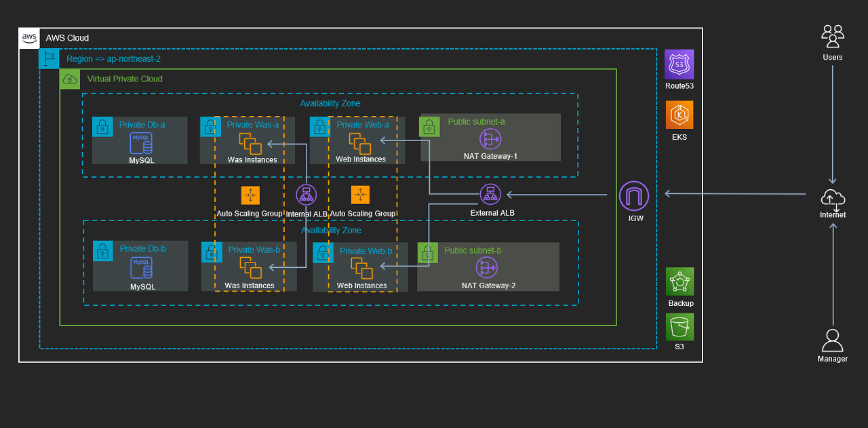Viewport: 868px width, 428px height.
Task: Click the 'NAT Gateway-2' label
Action: (x=489, y=286)
